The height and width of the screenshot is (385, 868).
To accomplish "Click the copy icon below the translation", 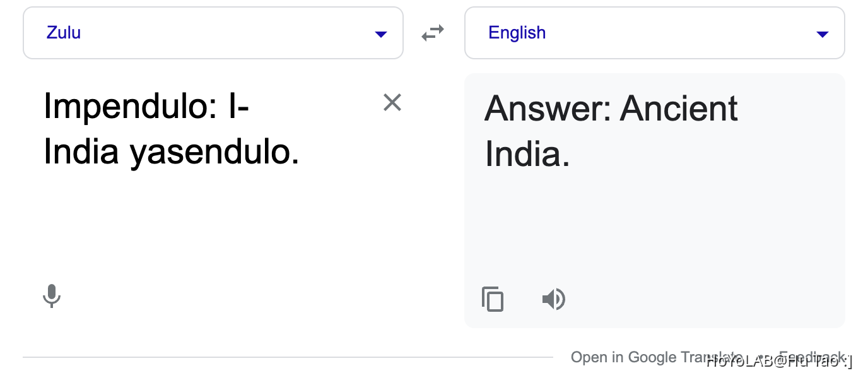I will pos(493,299).
